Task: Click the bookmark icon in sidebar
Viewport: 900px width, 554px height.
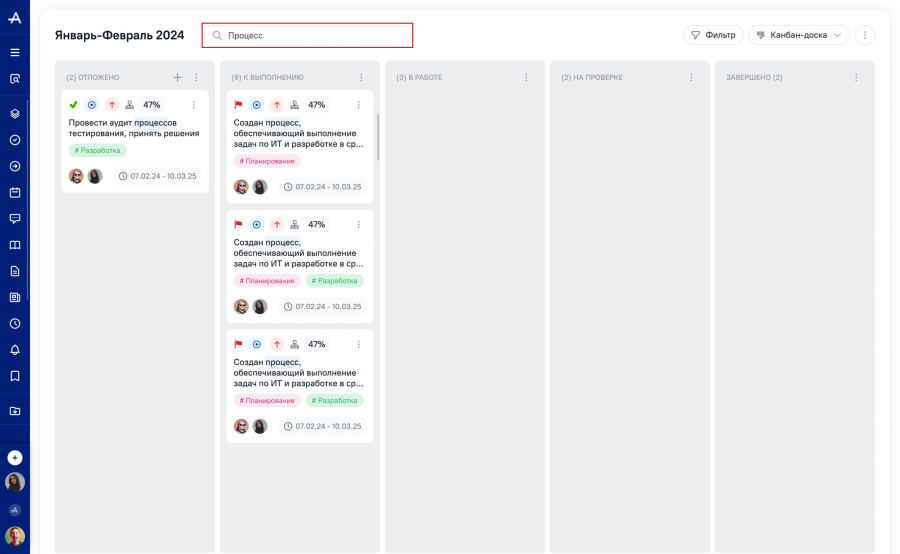Action: (x=15, y=376)
